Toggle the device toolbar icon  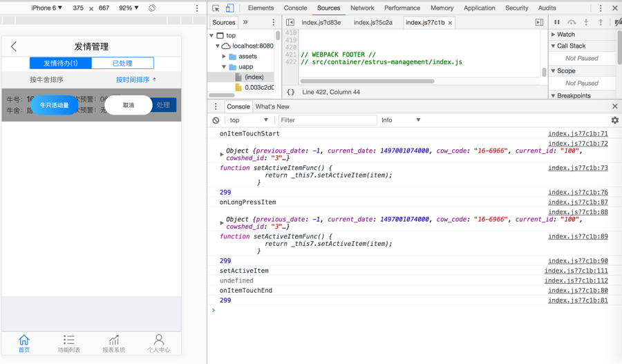(229, 8)
